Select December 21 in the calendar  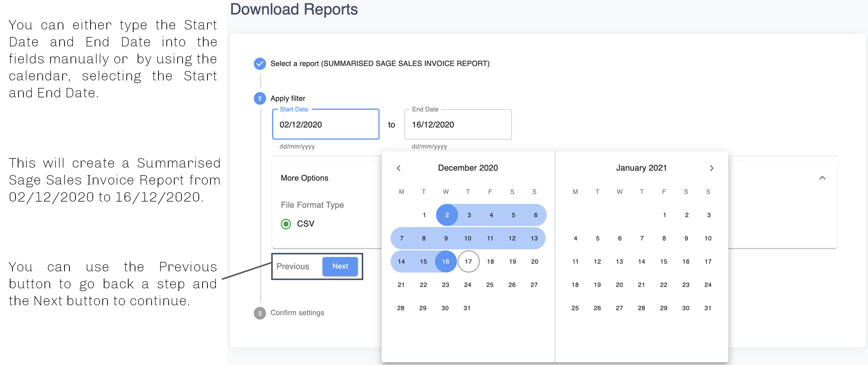[401, 285]
